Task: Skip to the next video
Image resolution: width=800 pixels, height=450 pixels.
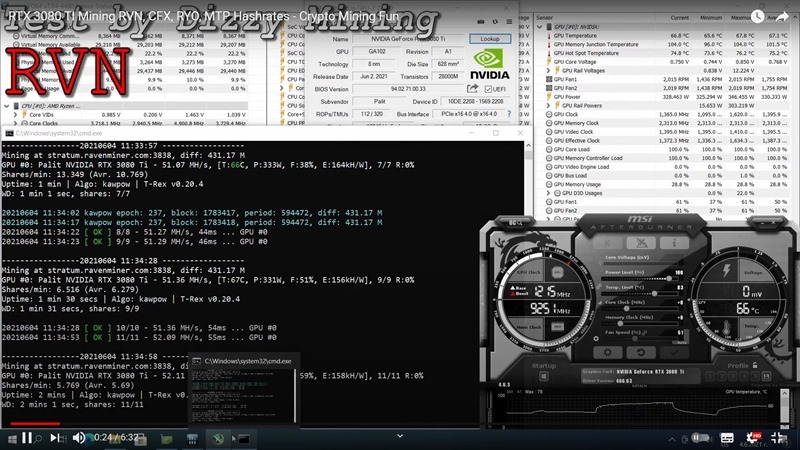Action: click(x=54, y=438)
